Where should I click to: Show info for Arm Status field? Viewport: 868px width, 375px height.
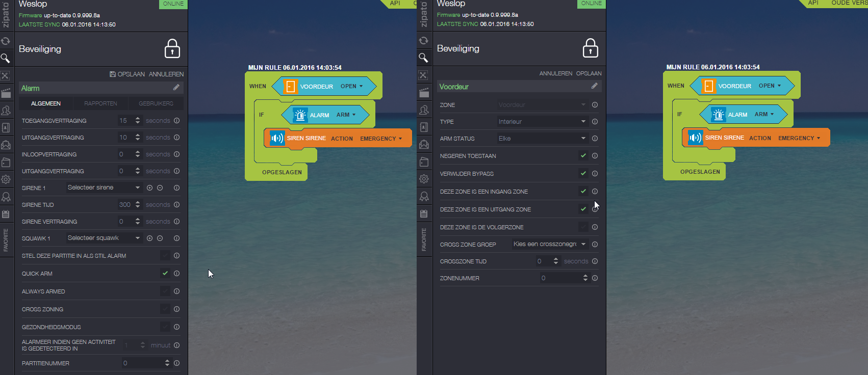[x=595, y=139]
